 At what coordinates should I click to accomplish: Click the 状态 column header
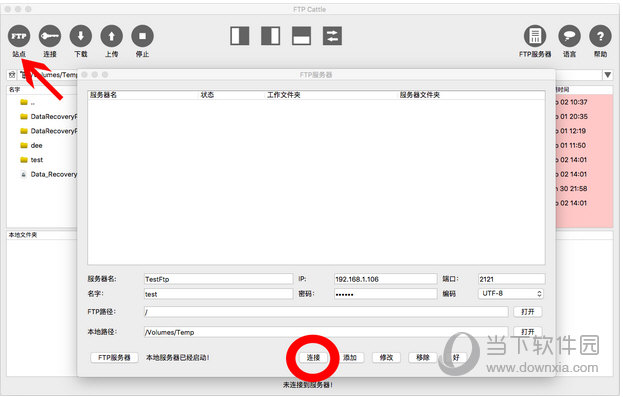pyautogui.click(x=207, y=95)
